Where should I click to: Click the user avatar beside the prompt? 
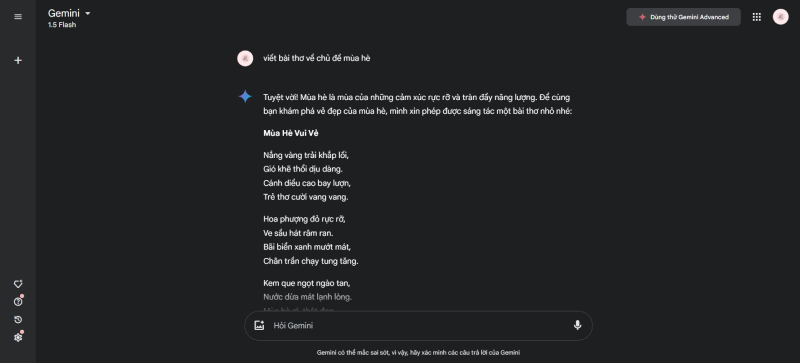pyautogui.click(x=245, y=58)
